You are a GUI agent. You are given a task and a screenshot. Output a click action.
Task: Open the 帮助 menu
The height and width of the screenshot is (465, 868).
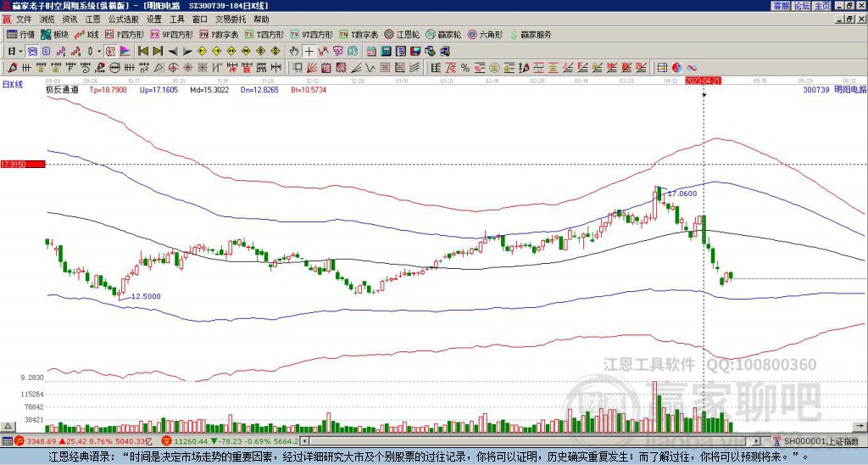point(261,20)
